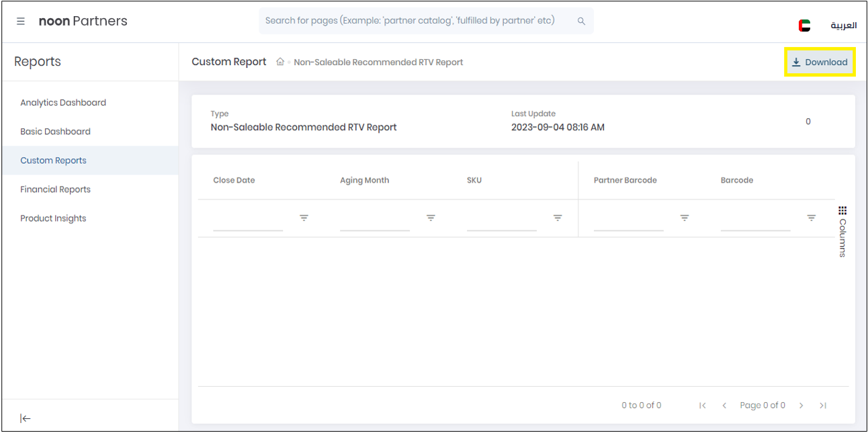Open the hamburger menu next to noon Partners
This screenshot has height=433, width=868.
coord(21,21)
